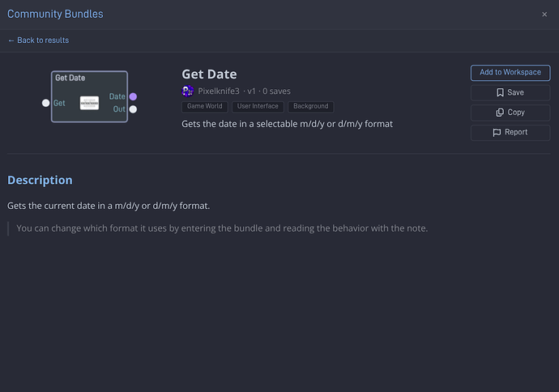The width and height of the screenshot is (559, 392).
Task: Click the Get input port on node
Action: point(45,103)
